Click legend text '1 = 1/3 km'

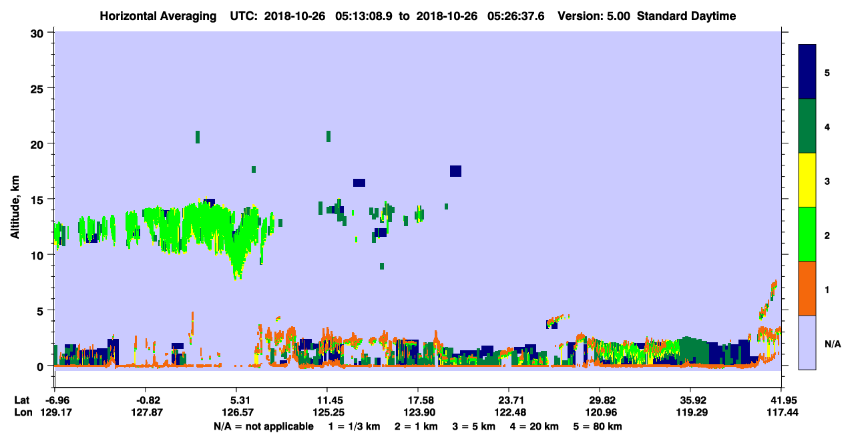[x=355, y=426]
